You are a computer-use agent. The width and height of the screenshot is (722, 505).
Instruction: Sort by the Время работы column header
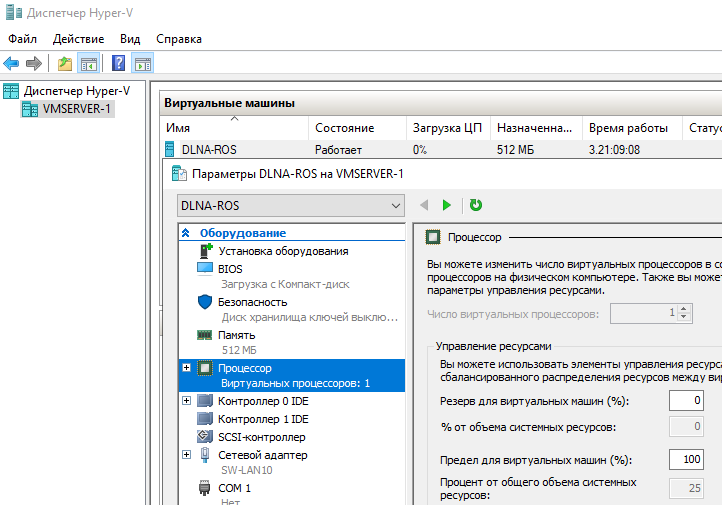632,128
